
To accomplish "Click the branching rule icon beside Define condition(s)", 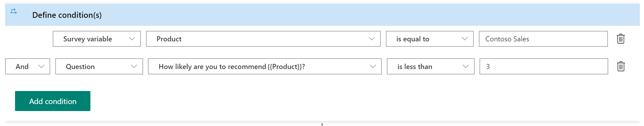I will pyautogui.click(x=13, y=11).
